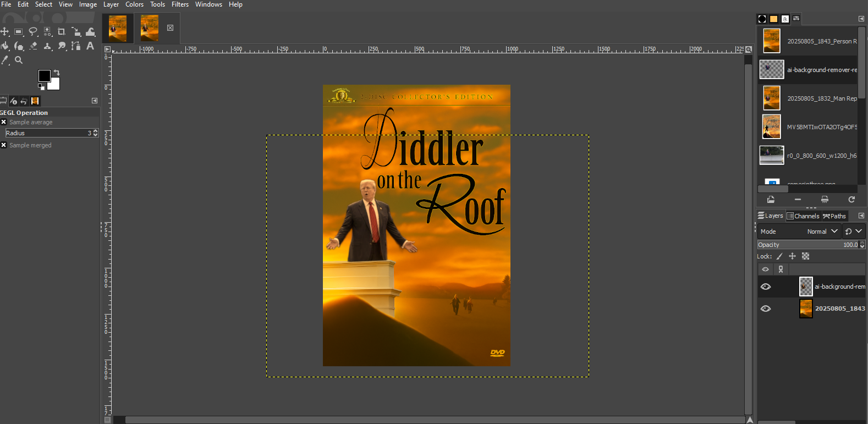The width and height of the screenshot is (868, 424).
Task: Open the File menu
Action: [6, 4]
